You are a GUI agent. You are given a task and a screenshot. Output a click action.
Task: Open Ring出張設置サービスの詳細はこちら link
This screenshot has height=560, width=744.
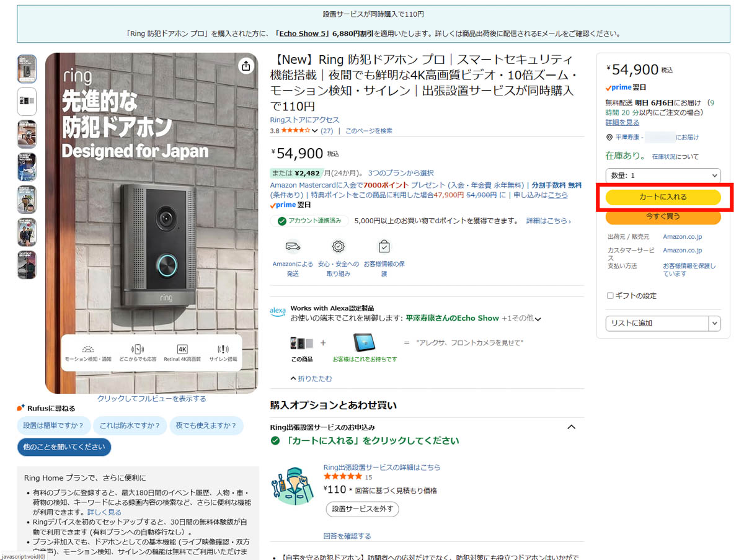[x=382, y=467]
